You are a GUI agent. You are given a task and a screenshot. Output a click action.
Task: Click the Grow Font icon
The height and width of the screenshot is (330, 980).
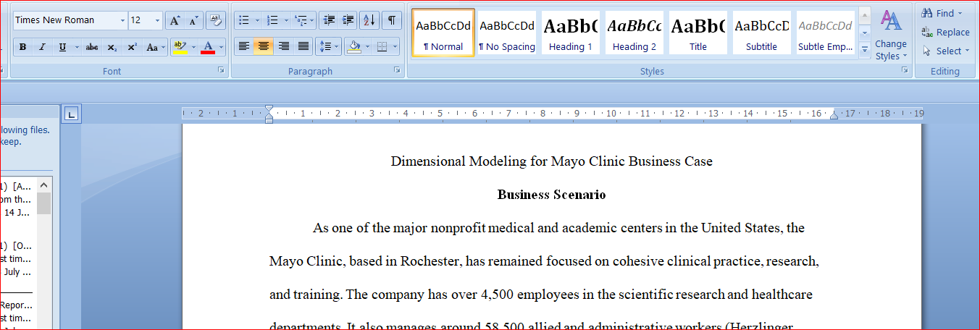(175, 20)
